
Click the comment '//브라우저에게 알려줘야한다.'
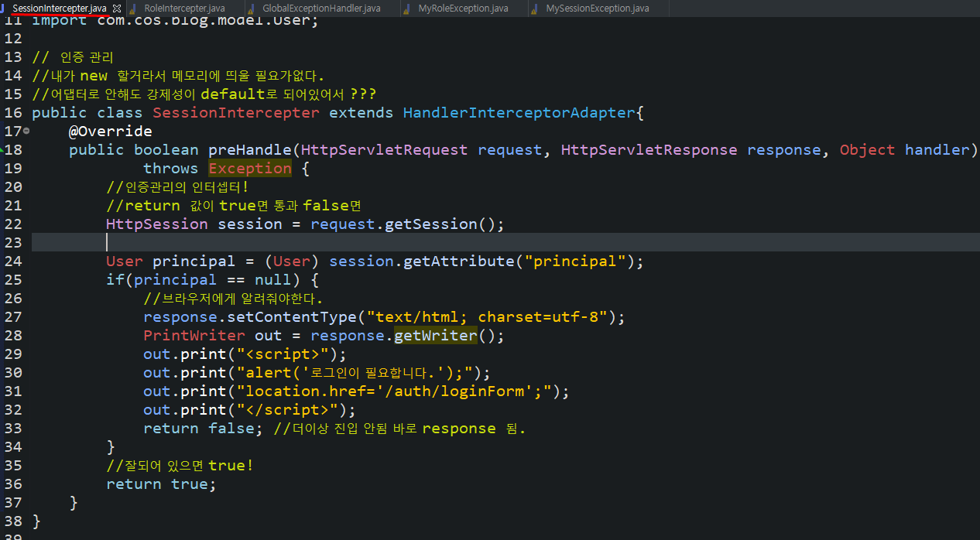pyautogui.click(x=233, y=298)
